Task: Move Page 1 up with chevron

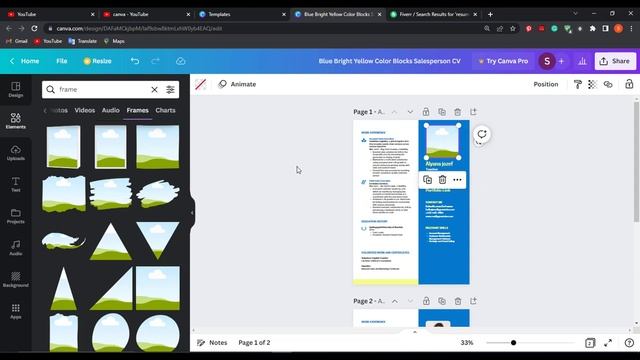Action: point(394,112)
